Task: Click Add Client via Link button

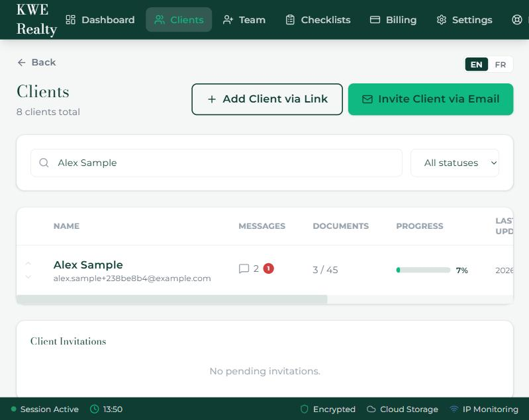Action: point(267,99)
